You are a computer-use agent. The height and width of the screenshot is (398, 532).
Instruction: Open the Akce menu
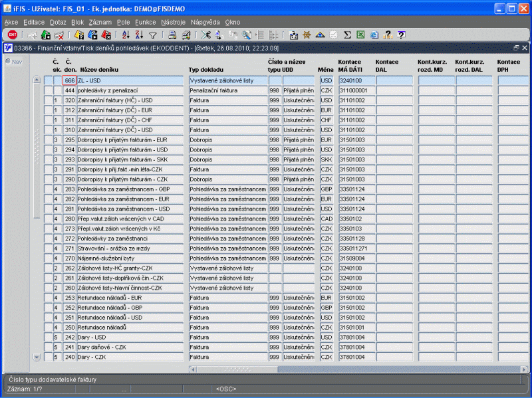coord(11,23)
